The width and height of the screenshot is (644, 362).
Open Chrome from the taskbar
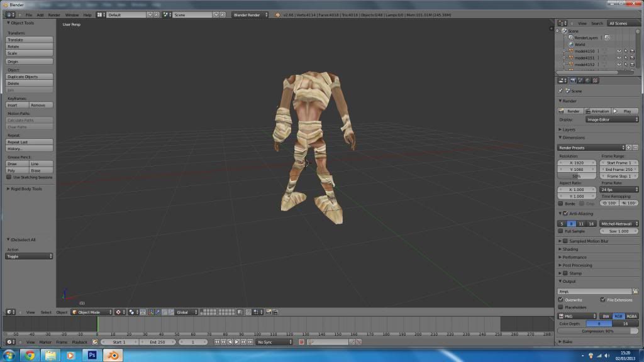pyautogui.click(x=30, y=355)
